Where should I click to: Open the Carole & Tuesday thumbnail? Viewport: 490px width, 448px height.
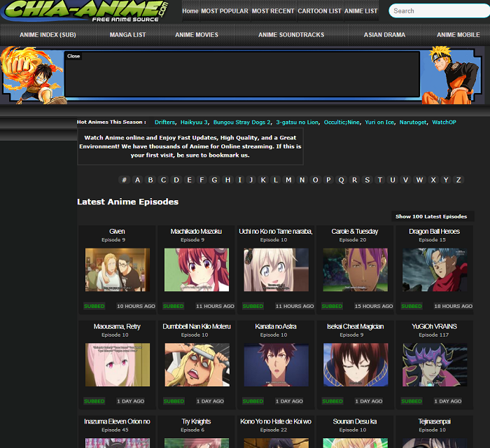(356, 269)
